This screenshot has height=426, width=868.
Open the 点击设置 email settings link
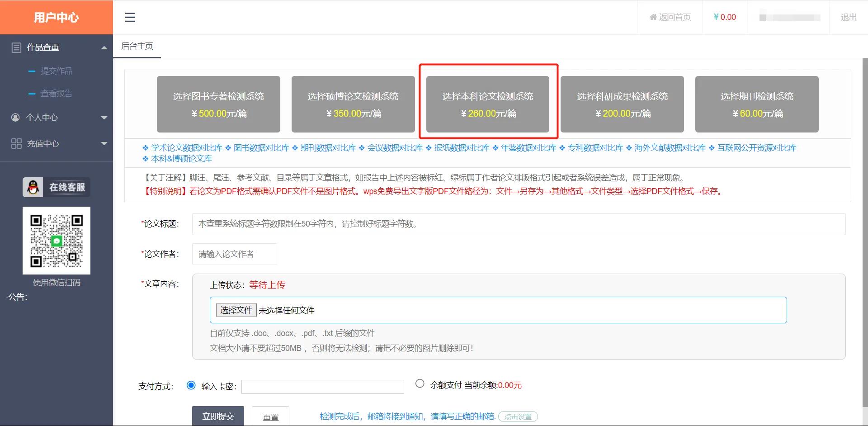(518, 417)
